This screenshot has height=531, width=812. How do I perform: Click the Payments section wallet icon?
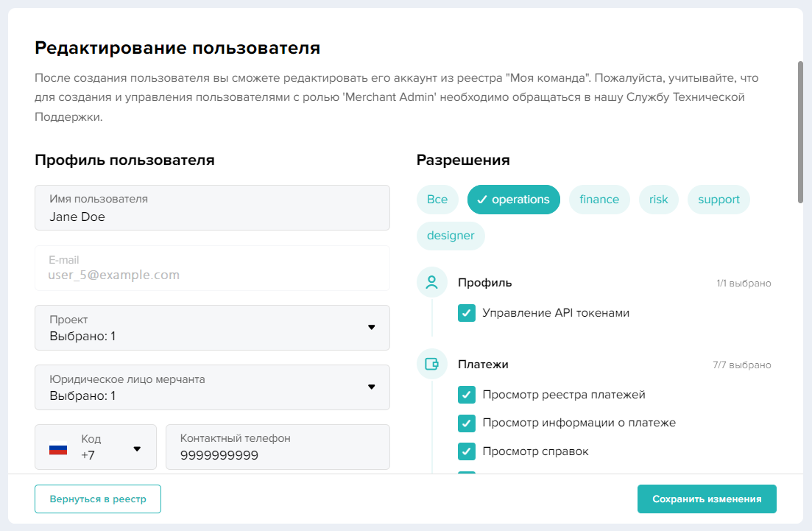click(x=431, y=364)
